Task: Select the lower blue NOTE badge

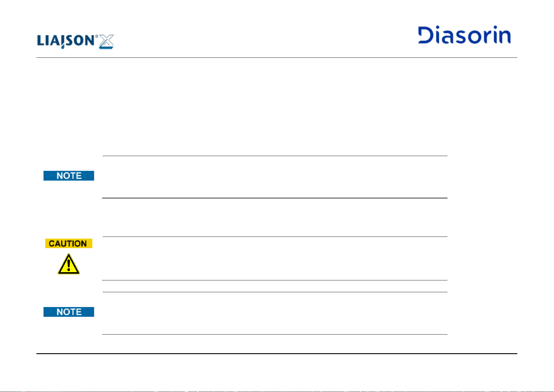Action: point(69,312)
